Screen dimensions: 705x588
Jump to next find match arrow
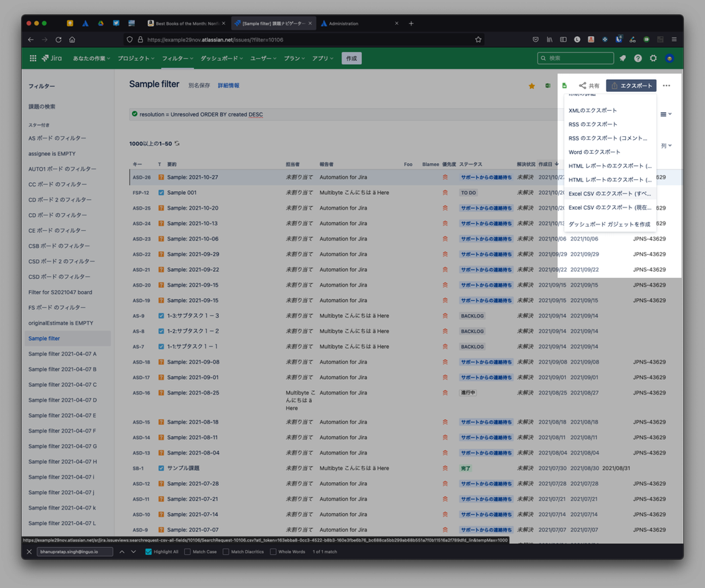[133, 551]
